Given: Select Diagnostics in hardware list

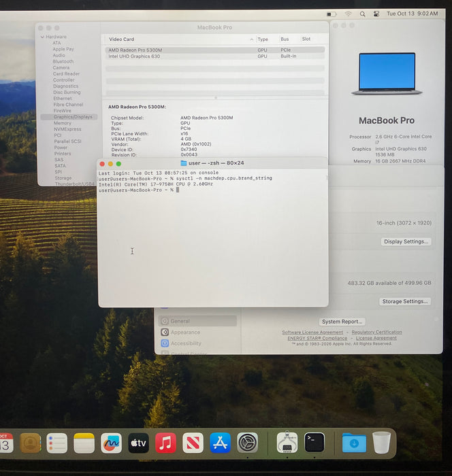Looking at the screenshot, I should point(65,86).
